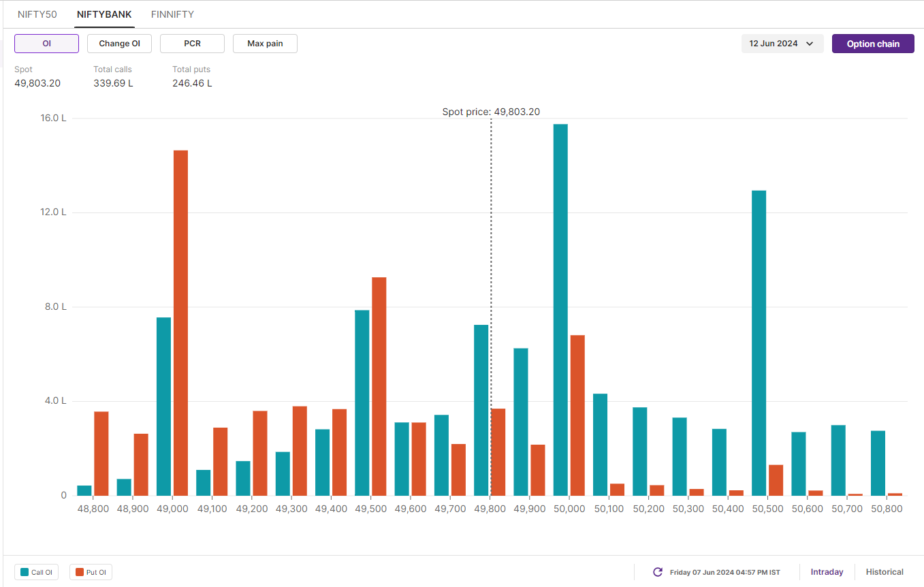Click the put bar at strike 48,800
The height and width of the screenshot is (587, 924).
tap(101, 454)
